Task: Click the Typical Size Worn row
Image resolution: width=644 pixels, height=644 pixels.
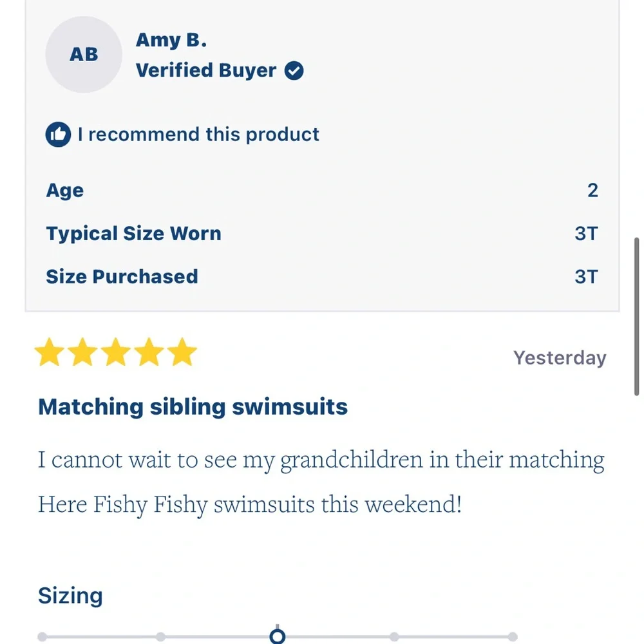Action: pos(322,233)
